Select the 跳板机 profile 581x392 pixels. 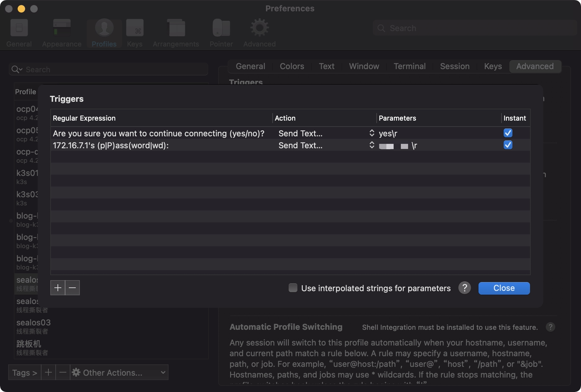[x=111, y=348]
